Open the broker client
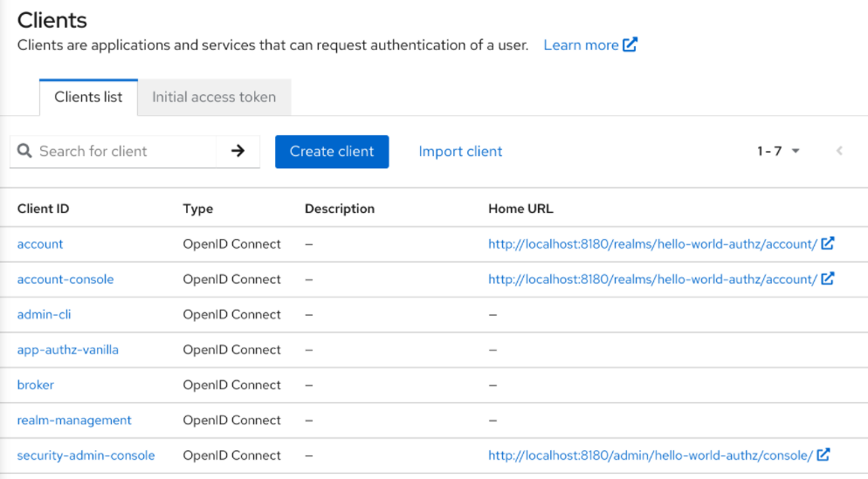 point(36,385)
